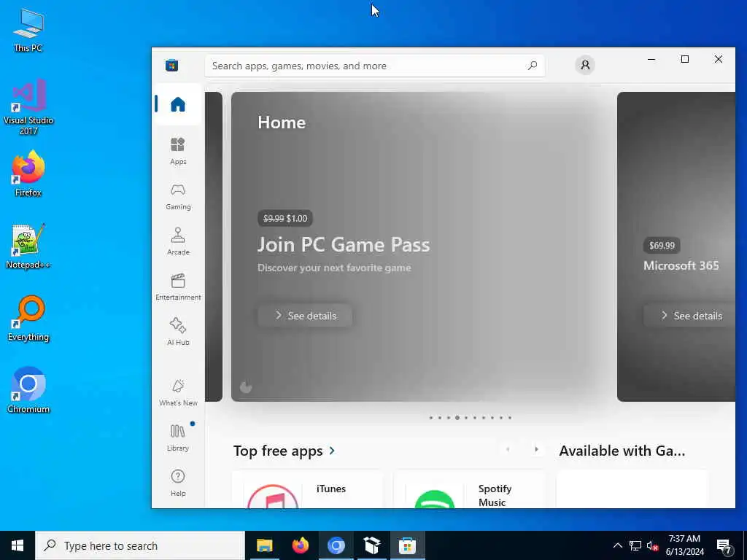Show hidden system tray icons
The image size is (747, 560).
pyautogui.click(x=617, y=545)
